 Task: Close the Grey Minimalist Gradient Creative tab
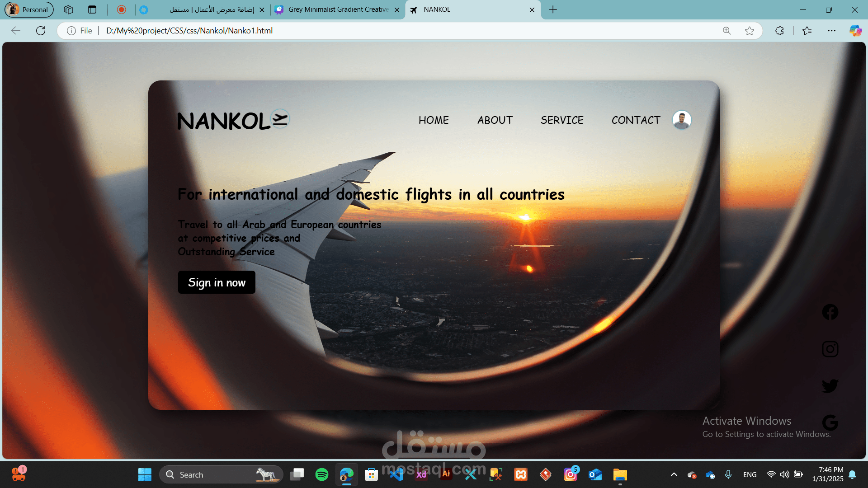(x=397, y=9)
